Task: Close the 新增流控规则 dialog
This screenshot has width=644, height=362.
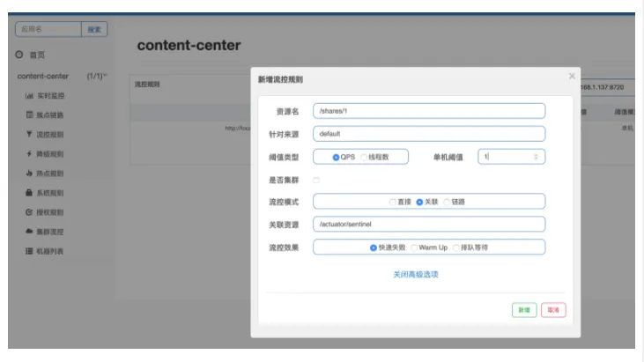Action: point(572,76)
